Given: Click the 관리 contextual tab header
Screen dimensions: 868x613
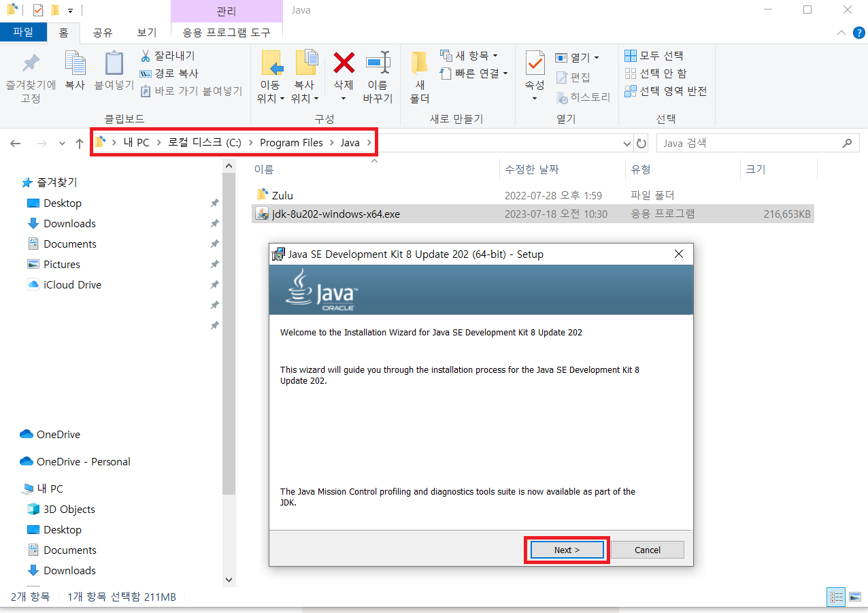Looking at the screenshot, I should tap(227, 11).
